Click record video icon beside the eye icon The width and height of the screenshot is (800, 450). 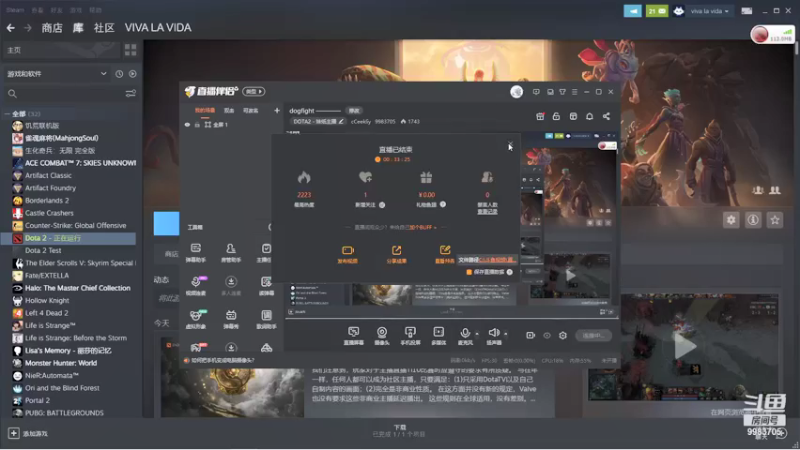[x=531, y=335]
